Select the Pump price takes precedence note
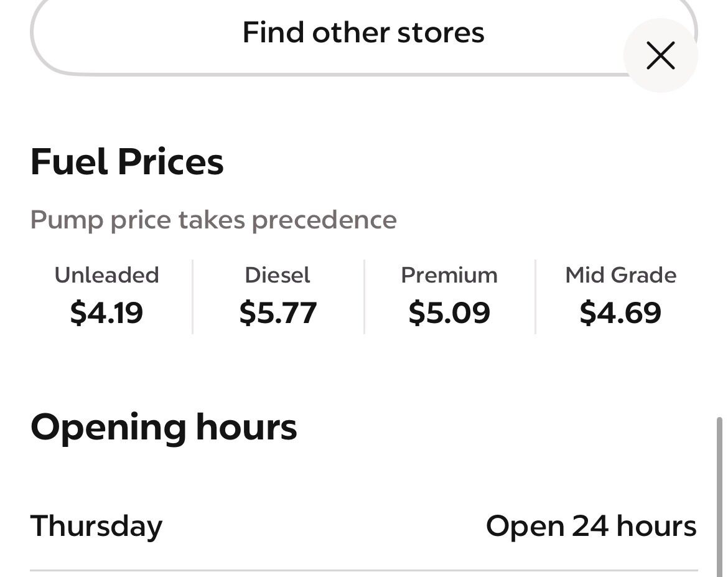 pos(213,220)
